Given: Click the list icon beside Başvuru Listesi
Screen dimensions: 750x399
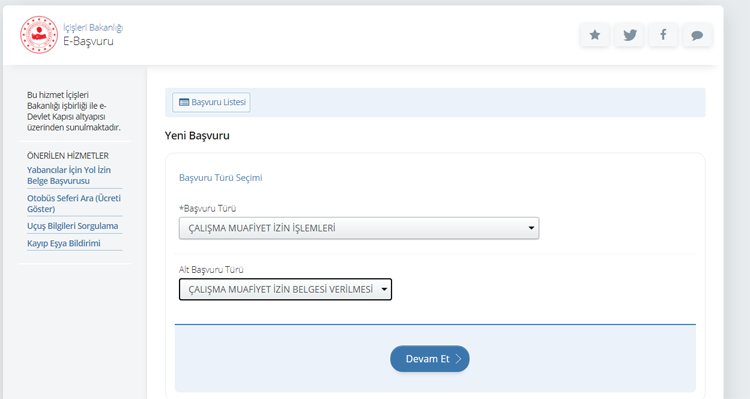Looking at the screenshot, I should 184,102.
